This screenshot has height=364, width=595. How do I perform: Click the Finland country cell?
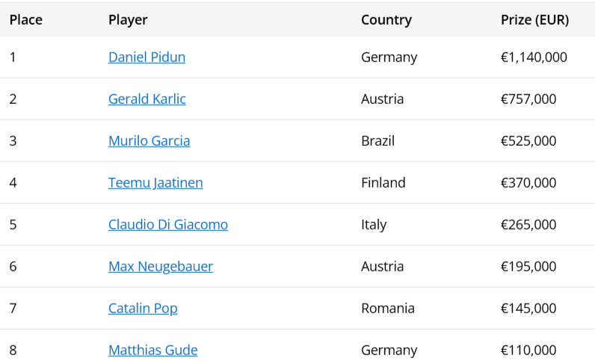click(383, 183)
